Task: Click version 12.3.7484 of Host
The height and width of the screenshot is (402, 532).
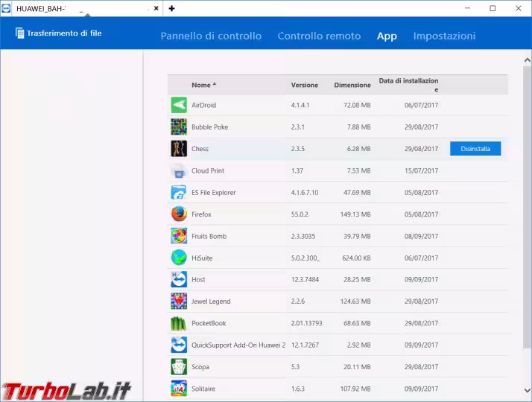Action: (305, 280)
